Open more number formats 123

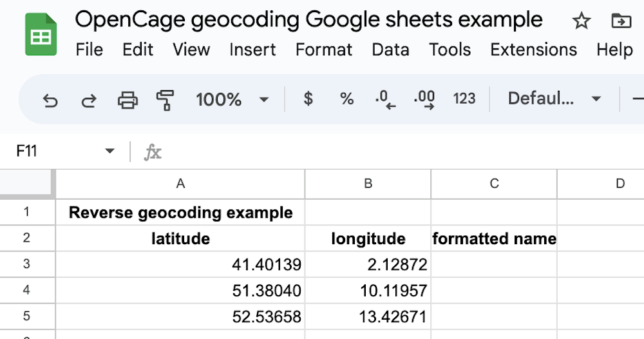(464, 99)
